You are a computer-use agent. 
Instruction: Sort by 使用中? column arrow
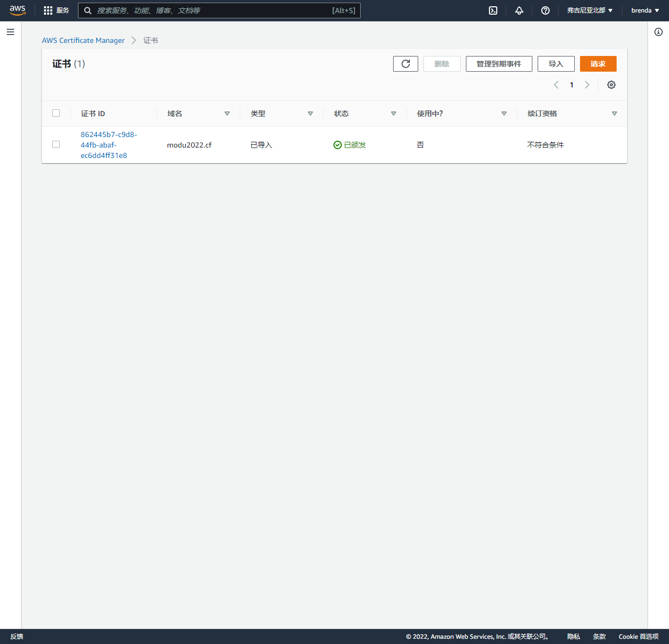click(504, 114)
